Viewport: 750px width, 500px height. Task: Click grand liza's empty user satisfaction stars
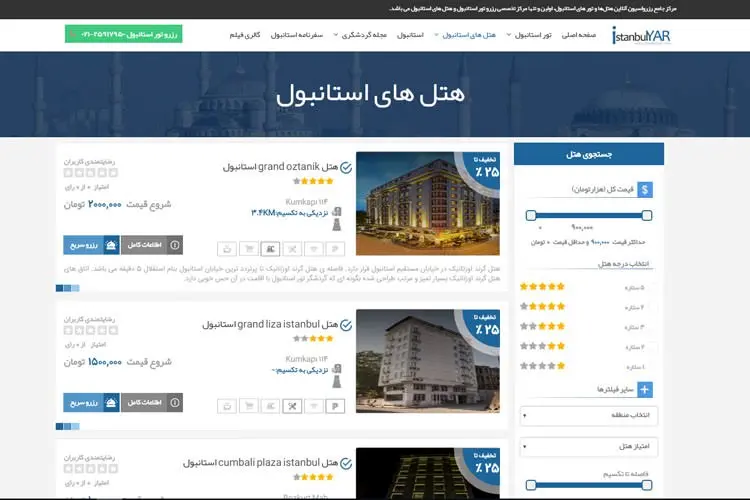coord(90,330)
